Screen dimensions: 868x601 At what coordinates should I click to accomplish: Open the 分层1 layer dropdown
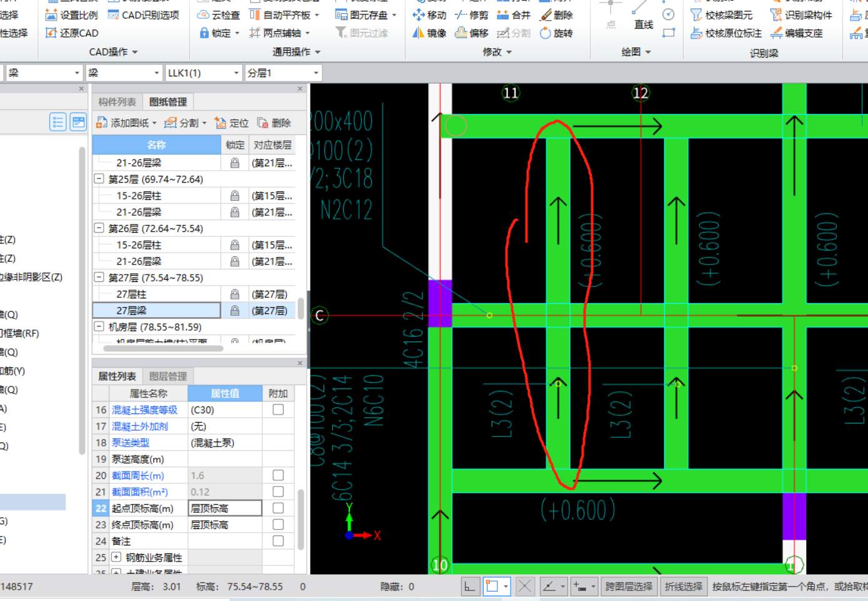pyautogui.click(x=283, y=73)
